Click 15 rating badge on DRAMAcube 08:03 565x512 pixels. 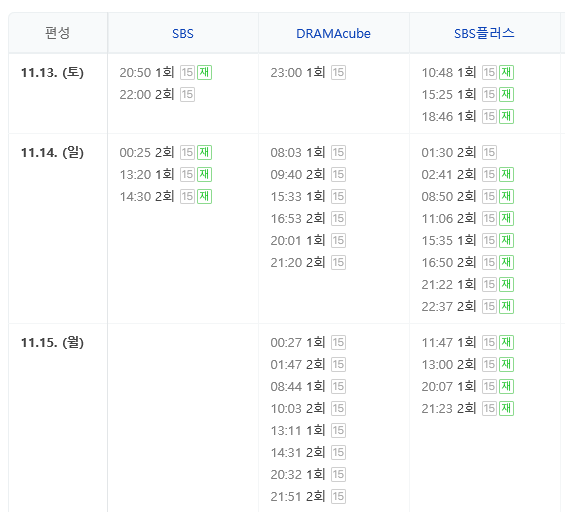pyautogui.click(x=338, y=152)
